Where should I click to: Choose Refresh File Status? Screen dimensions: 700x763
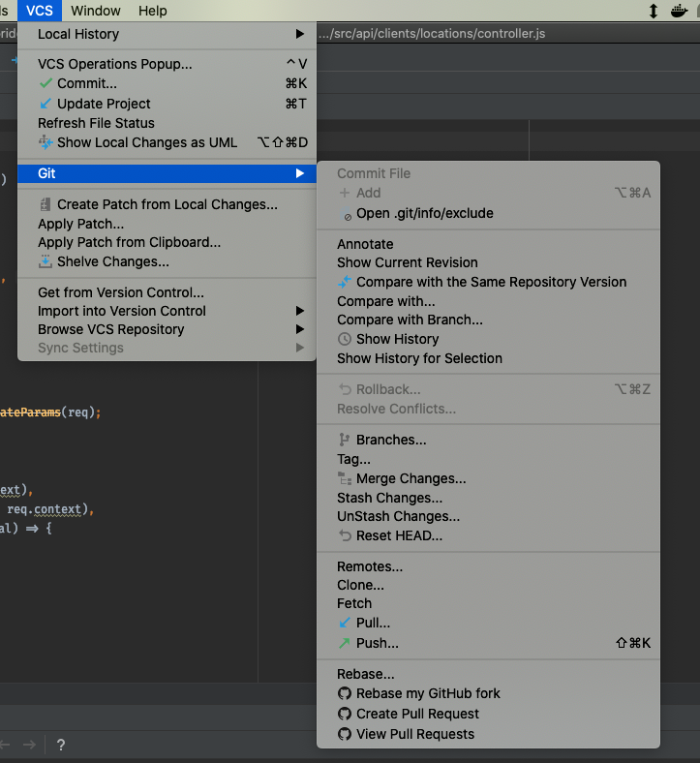[167, 123]
